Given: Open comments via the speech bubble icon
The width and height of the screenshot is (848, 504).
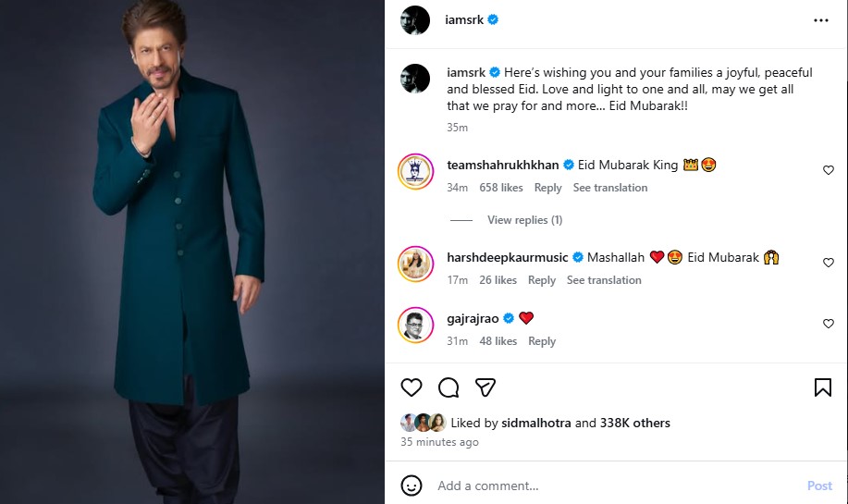Looking at the screenshot, I should pos(449,387).
